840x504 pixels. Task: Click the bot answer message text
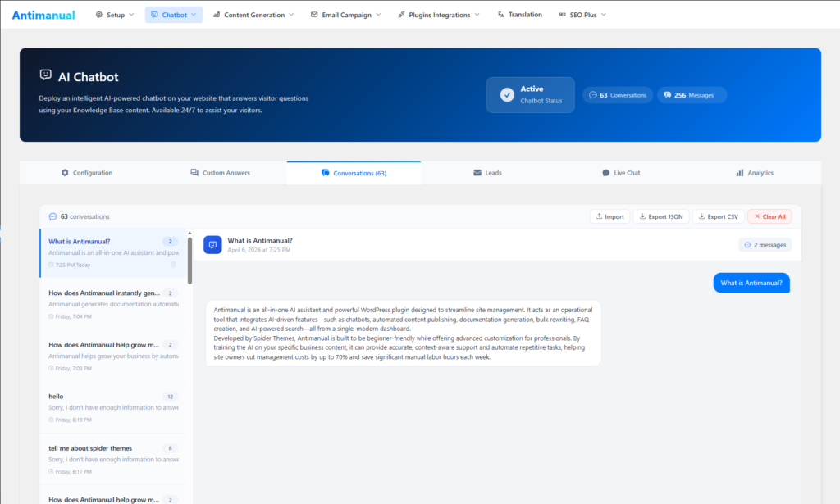click(x=403, y=334)
